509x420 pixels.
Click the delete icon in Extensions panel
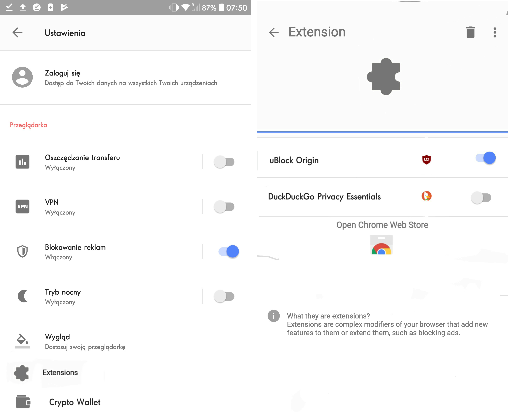coord(470,32)
